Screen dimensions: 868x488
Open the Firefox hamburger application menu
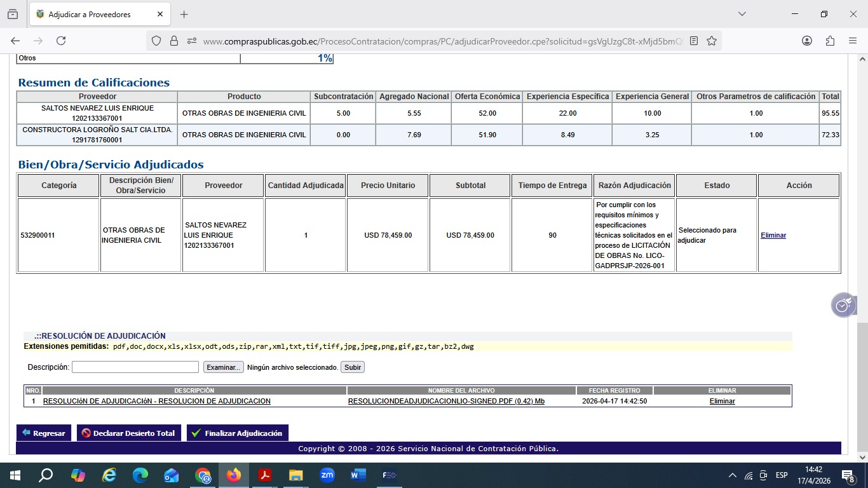tap(853, 41)
